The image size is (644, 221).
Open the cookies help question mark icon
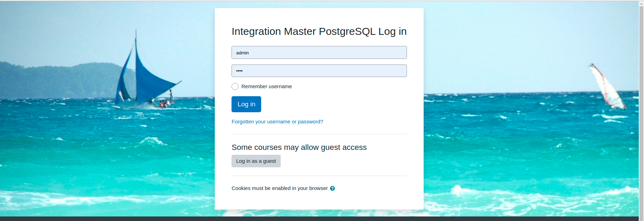(332, 189)
